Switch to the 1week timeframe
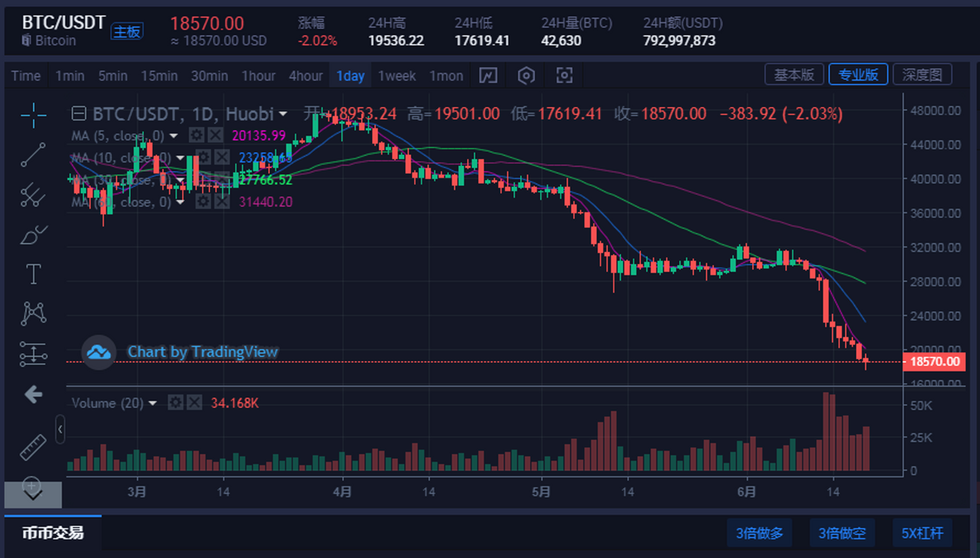This screenshot has height=558, width=980. pyautogui.click(x=397, y=76)
